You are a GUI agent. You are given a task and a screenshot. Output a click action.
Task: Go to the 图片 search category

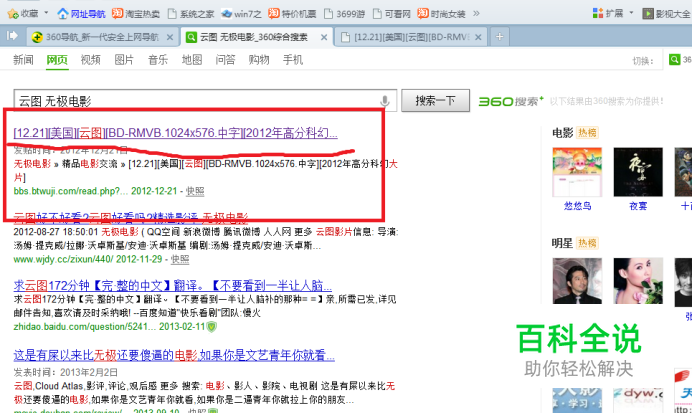tap(124, 60)
